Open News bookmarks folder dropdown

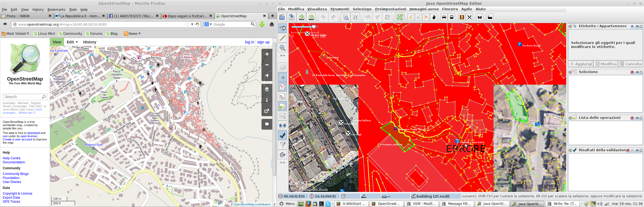[132, 34]
